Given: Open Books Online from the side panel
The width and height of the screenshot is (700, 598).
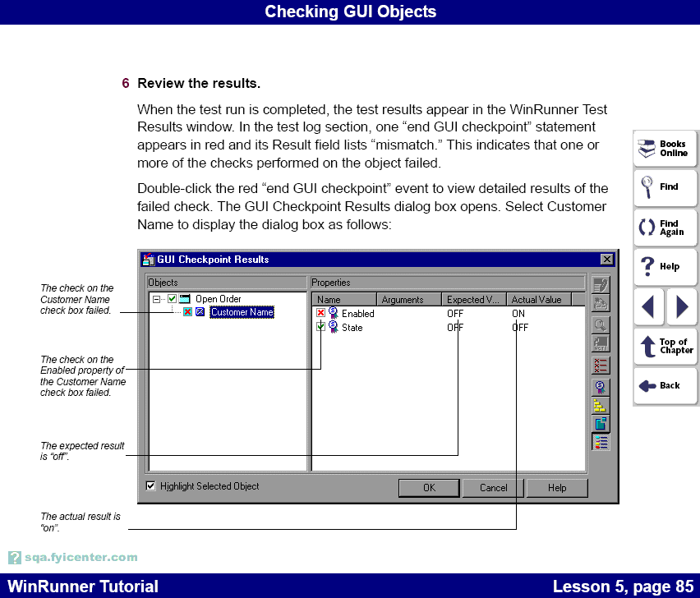Looking at the screenshot, I should tap(665, 149).
